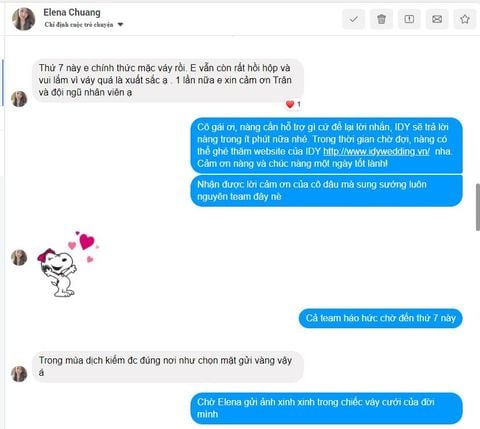Click the Snoopy hearts sticker

68,264
